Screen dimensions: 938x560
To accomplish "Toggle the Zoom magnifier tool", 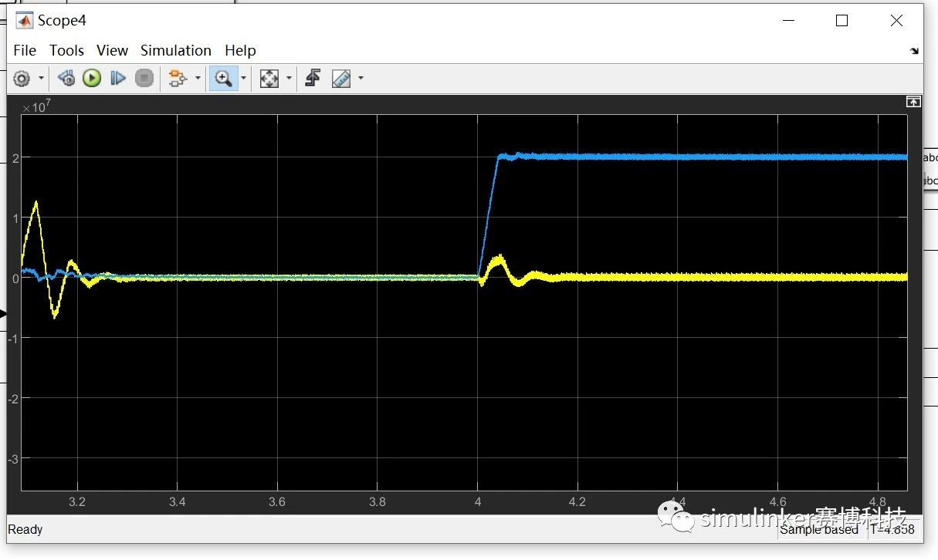I will point(224,78).
